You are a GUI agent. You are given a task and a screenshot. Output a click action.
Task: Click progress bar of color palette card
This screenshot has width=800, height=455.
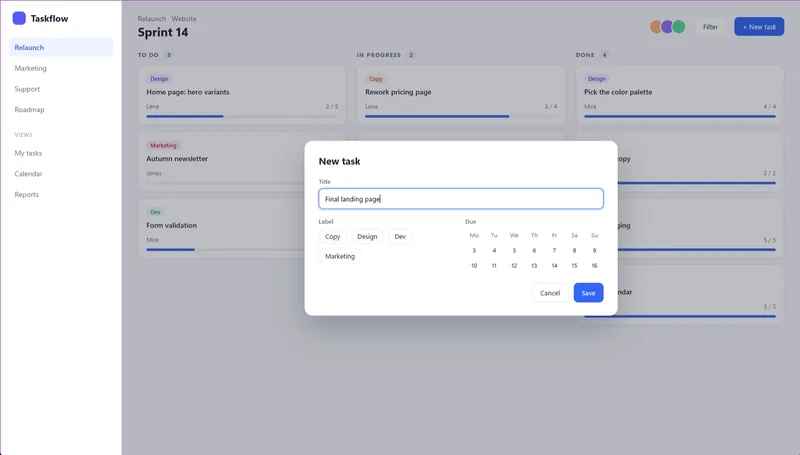[x=680, y=116]
